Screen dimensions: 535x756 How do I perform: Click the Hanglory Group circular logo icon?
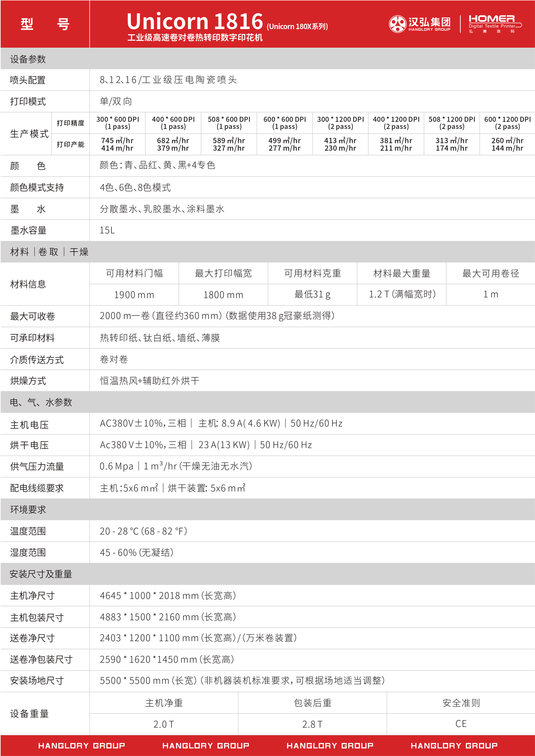click(x=397, y=24)
